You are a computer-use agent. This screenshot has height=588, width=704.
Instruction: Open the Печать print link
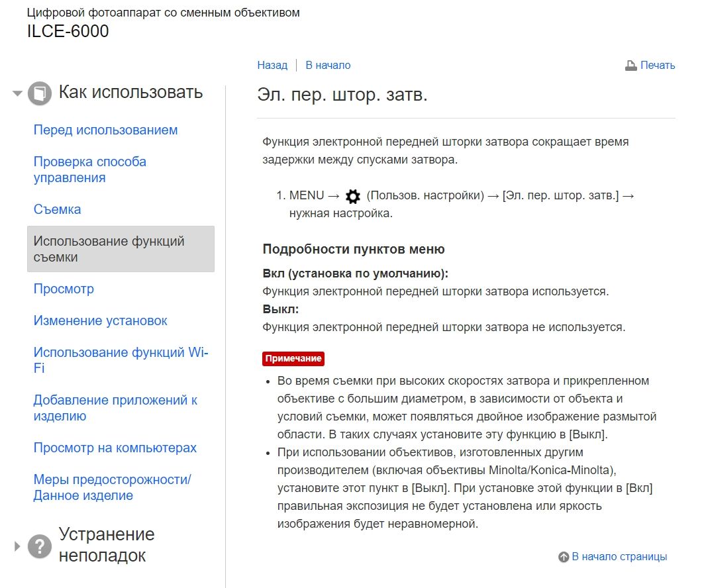tap(657, 65)
